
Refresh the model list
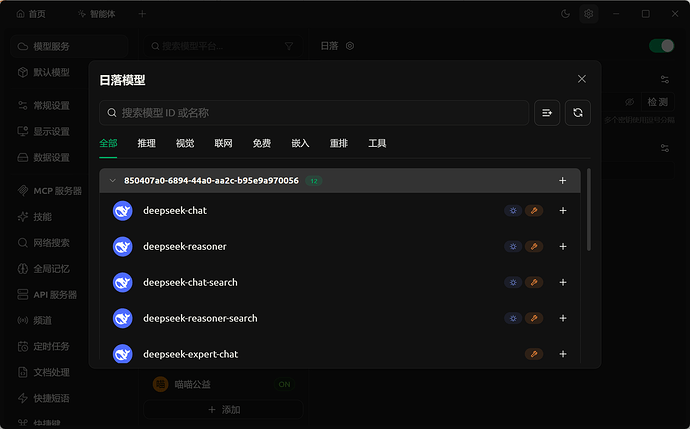578,113
